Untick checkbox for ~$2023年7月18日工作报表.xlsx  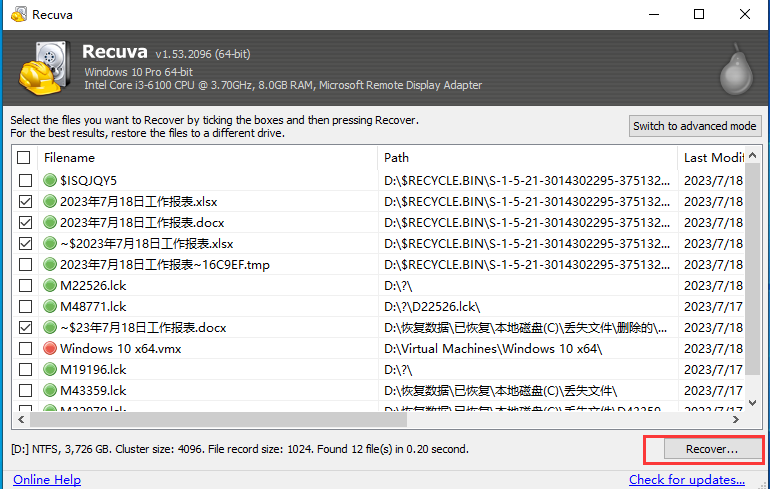pyautogui.click(x=26, y=244)
